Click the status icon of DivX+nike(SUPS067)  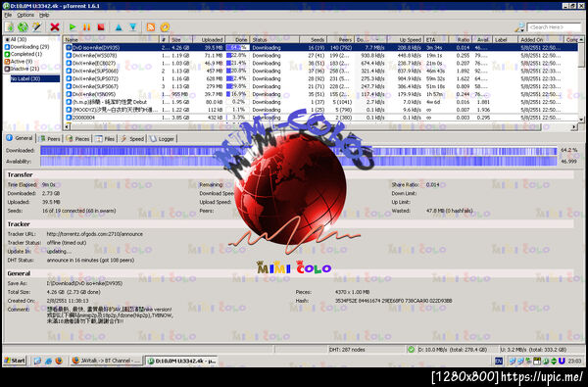[x=69, y=86]
